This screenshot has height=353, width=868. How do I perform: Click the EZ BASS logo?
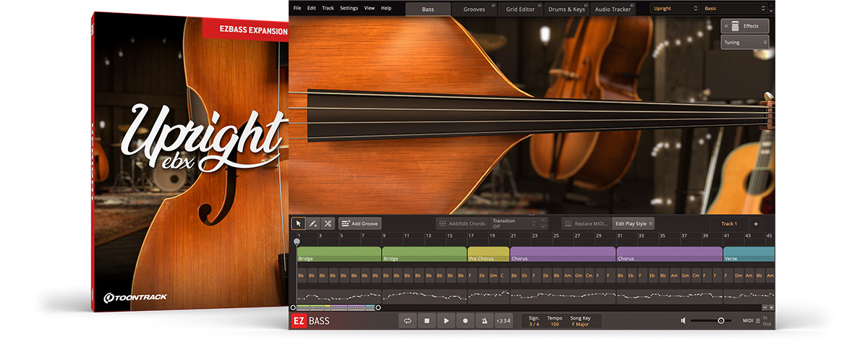(x=311, y=320)
